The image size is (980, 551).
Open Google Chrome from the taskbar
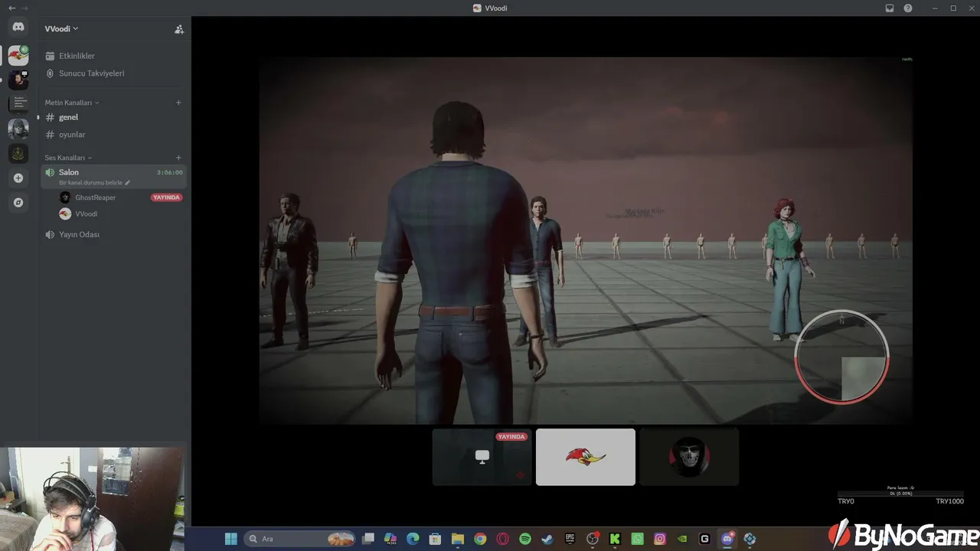(x=480, y=539)
